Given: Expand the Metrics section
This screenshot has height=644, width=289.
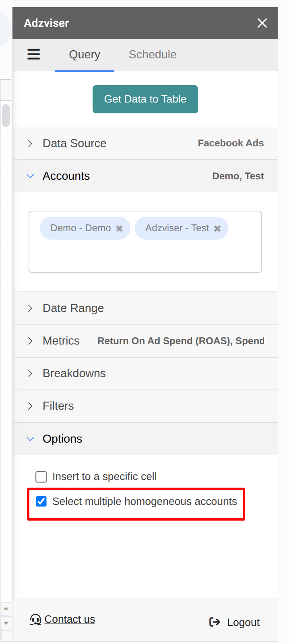Looking at the screenshot, I should (x=145, y=341).
